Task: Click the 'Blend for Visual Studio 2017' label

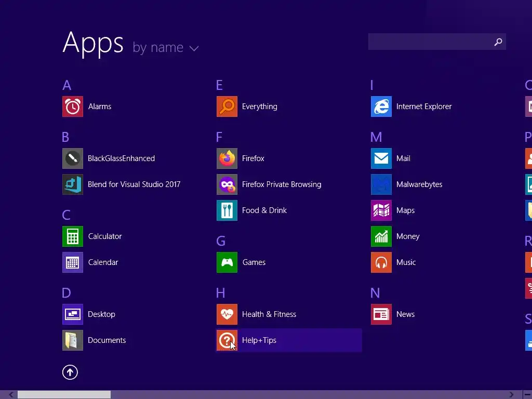Action: pyautogui.click(x=134, y=184)
